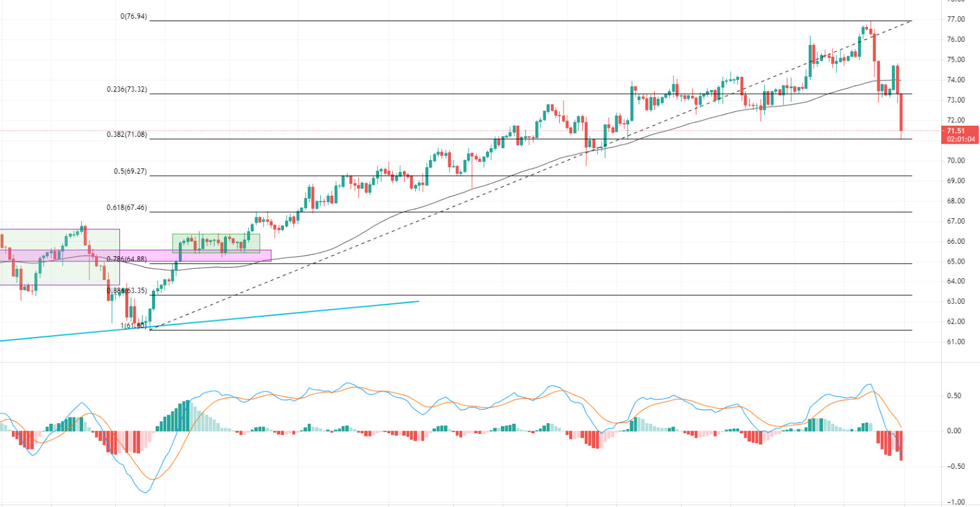The image size is (980, 507).
Task: Click the 0.786(64.88) Fibonacci level label
Action: pyautogui.click(x=127, y=259)
